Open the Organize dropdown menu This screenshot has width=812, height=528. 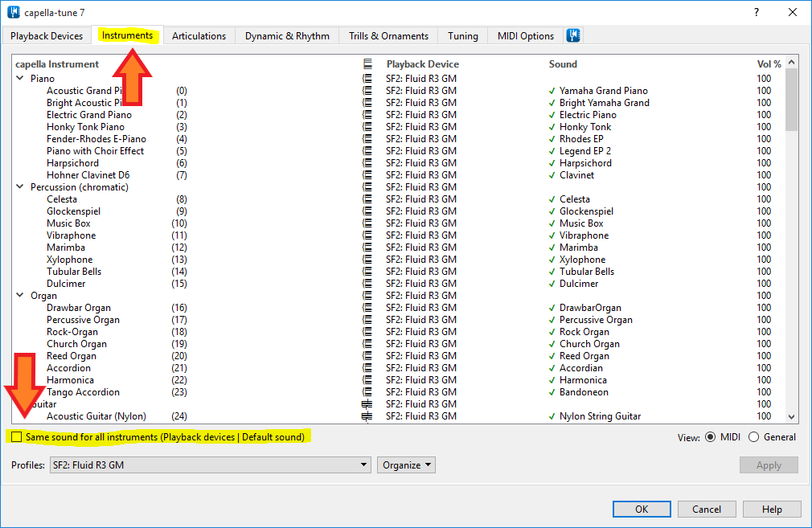click(x=406, y=465)
